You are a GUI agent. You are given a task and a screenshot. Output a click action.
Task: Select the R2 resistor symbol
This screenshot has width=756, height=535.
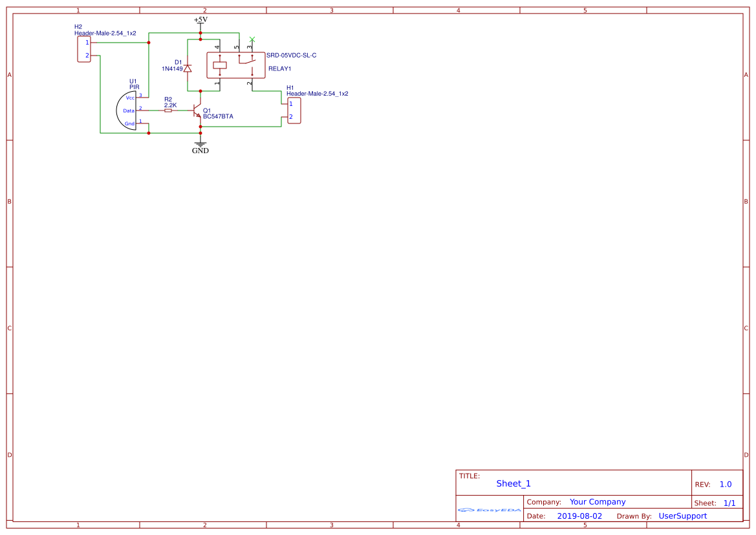tap(167, 110)
